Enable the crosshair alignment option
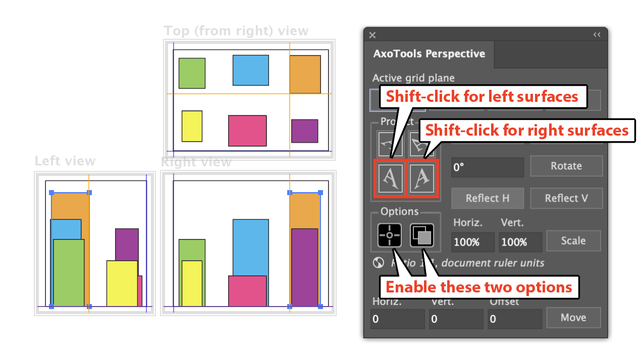The height and width of the screenshot is (361, 644). [390, 235]
